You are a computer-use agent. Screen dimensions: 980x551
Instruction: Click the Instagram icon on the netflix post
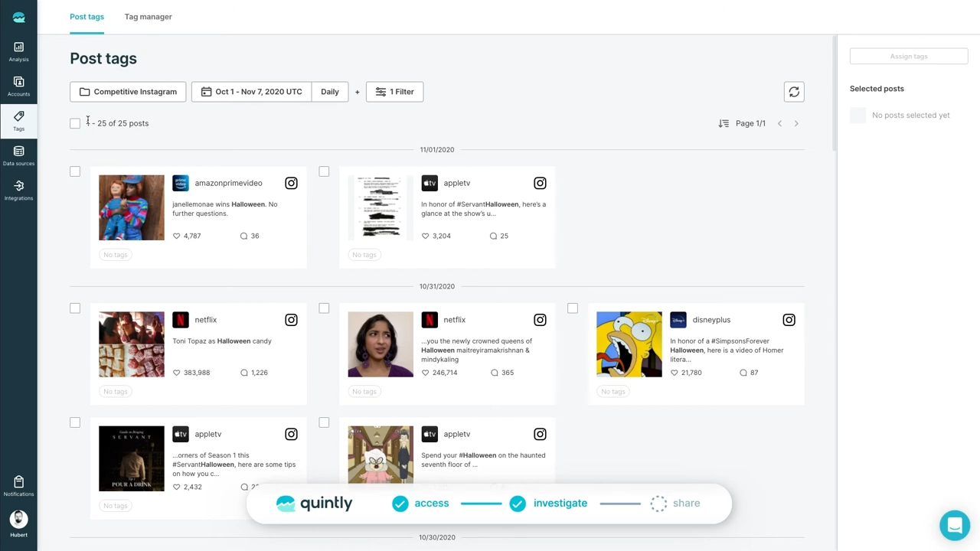pos(291,319)
